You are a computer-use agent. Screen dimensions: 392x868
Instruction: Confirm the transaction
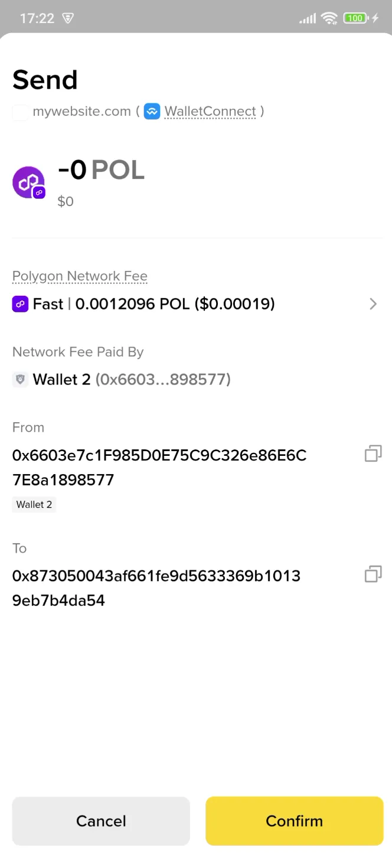click(x=294, y=821)
